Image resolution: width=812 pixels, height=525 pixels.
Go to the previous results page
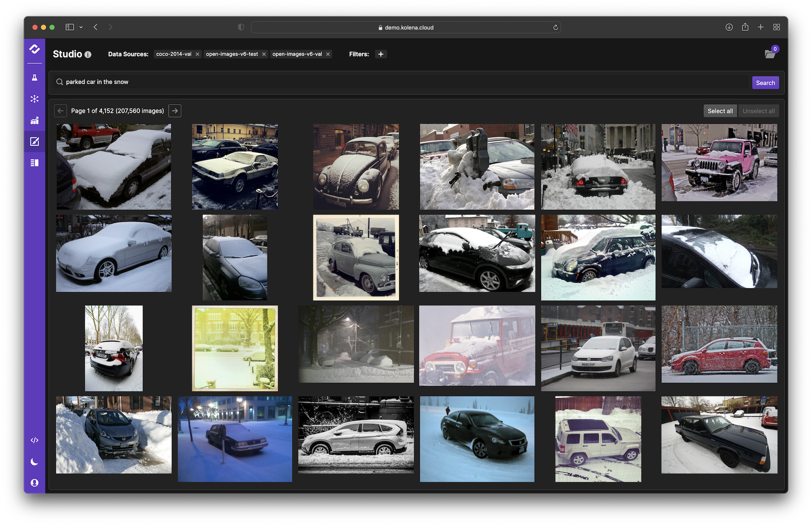60,111
